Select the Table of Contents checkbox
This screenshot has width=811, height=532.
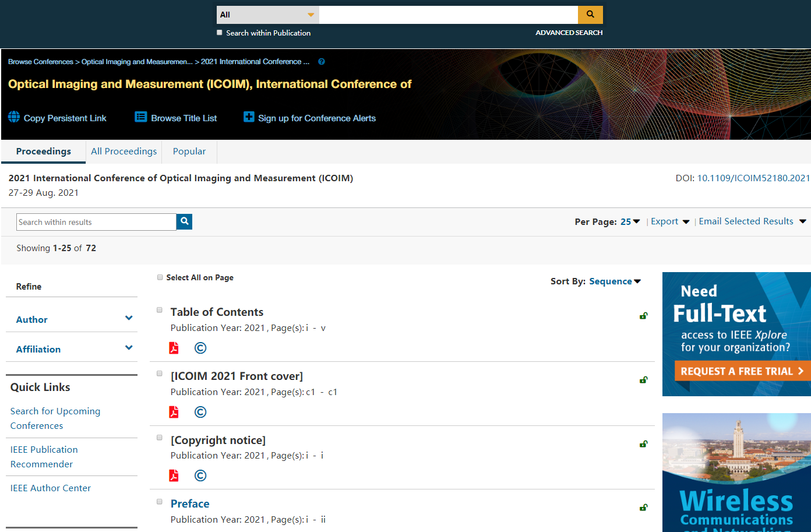click(159, 310)
